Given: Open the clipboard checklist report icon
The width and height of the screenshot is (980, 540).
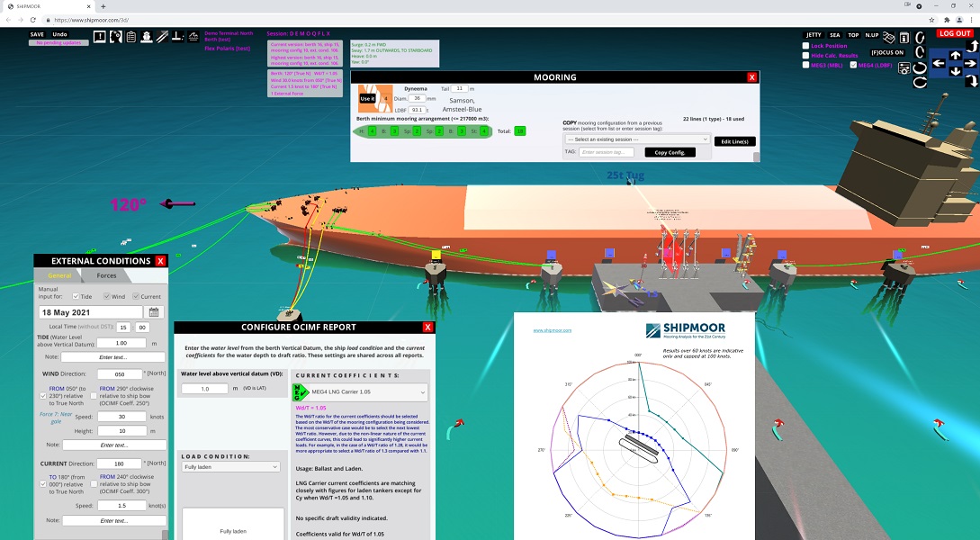Looking at the screenshot, I should [x=131, y=37].
